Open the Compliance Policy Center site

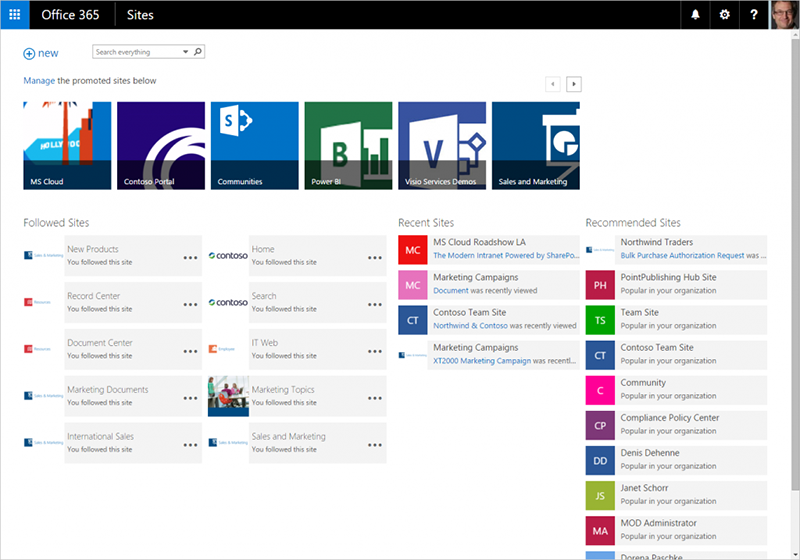(669, 418)
